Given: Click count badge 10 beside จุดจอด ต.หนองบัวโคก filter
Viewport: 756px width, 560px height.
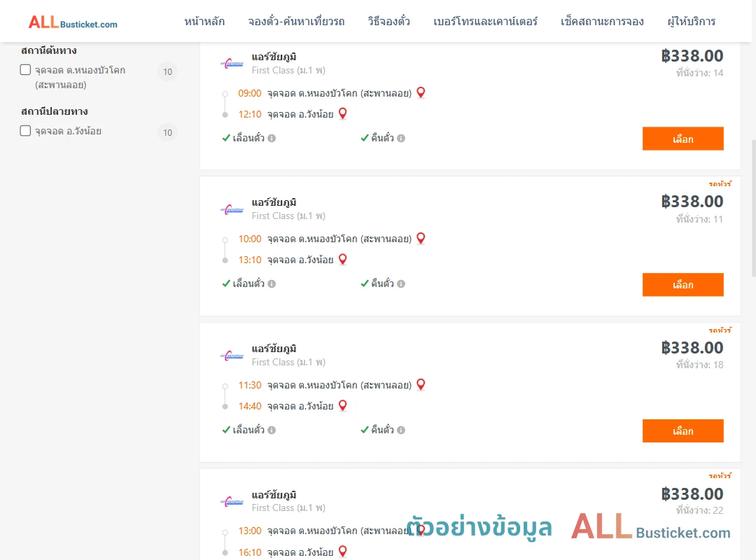Looking at the screenshot, I should click(x=167, y=71).
